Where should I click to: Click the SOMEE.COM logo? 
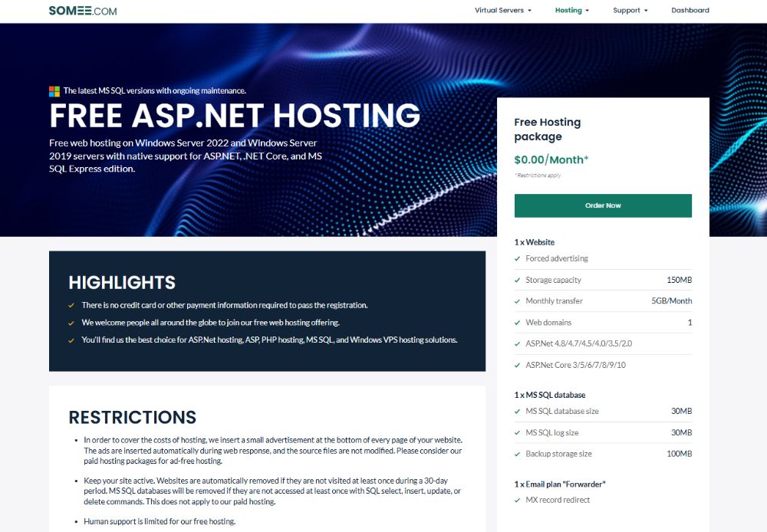pyautogui.click(x=83, y=11)
